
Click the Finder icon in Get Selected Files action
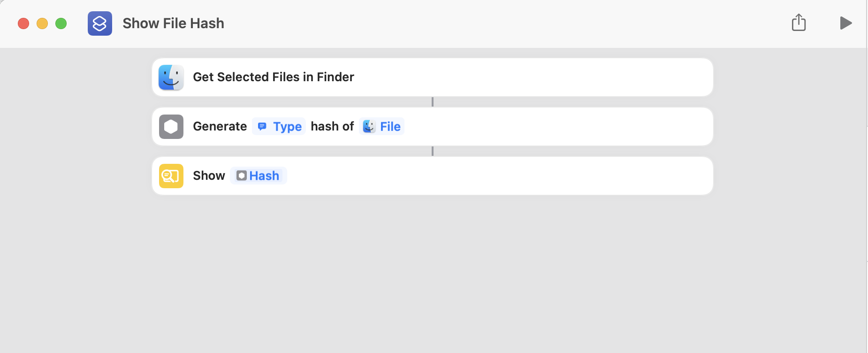(171, 77)
